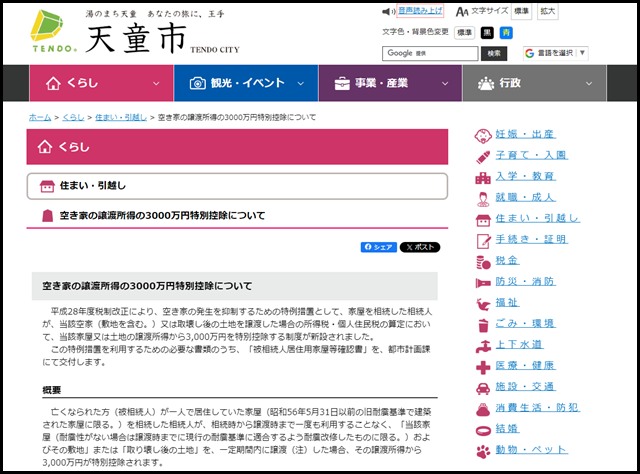
Task: Select the blue 青 background color
Action: pos(507,33)
